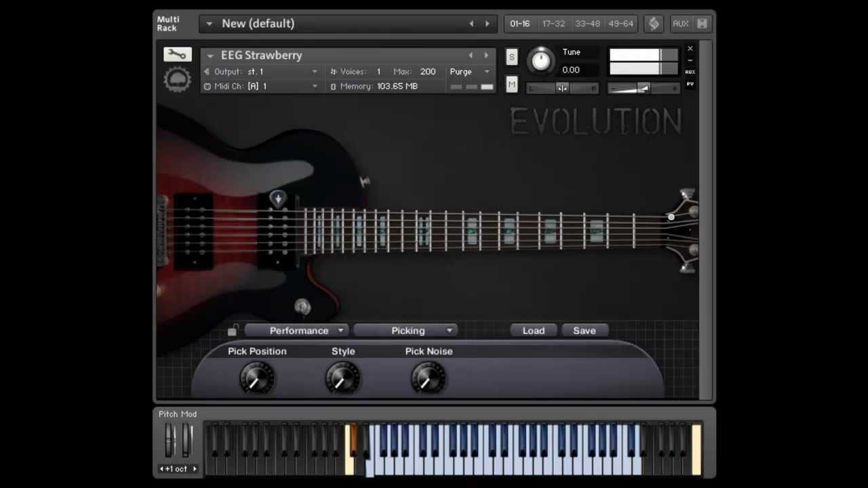The height and width of the screenshot is (488, 868).
Task: Click the guitar body volume knob
Action: pos(302,308)
